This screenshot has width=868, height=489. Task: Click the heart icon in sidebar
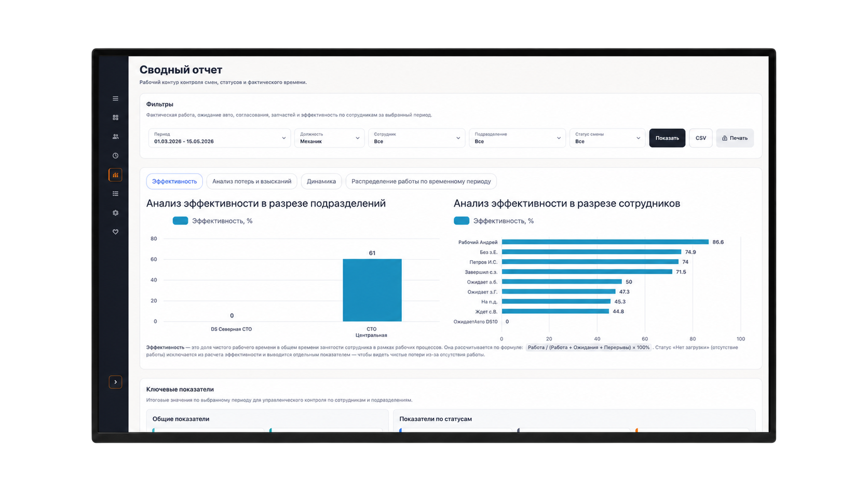click(115, 232)
